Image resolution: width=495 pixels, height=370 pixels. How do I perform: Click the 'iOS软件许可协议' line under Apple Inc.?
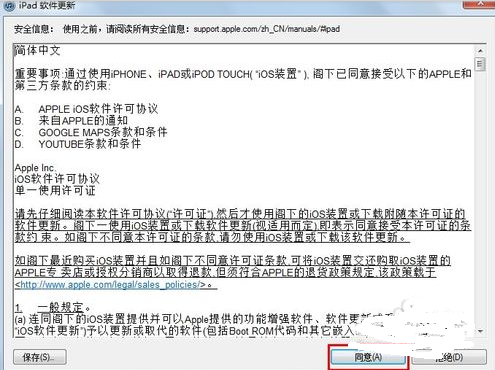(57, 179)
